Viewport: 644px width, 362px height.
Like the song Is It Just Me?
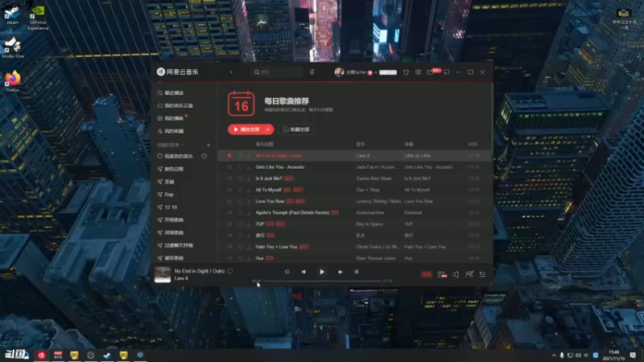(x=240, y=179)
